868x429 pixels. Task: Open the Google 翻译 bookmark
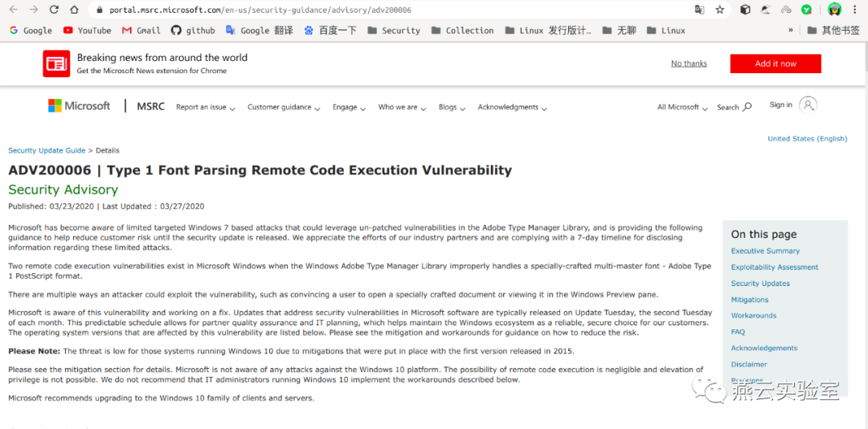tap(260, 31)
